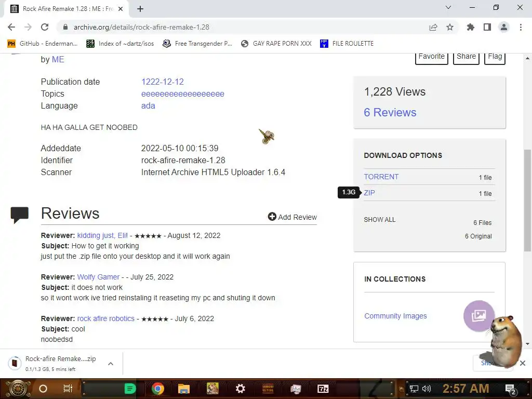The height and width of the screenshot is (399, 532).
Task: Open the Extensions puzzle icon
Action: point(470,27)
